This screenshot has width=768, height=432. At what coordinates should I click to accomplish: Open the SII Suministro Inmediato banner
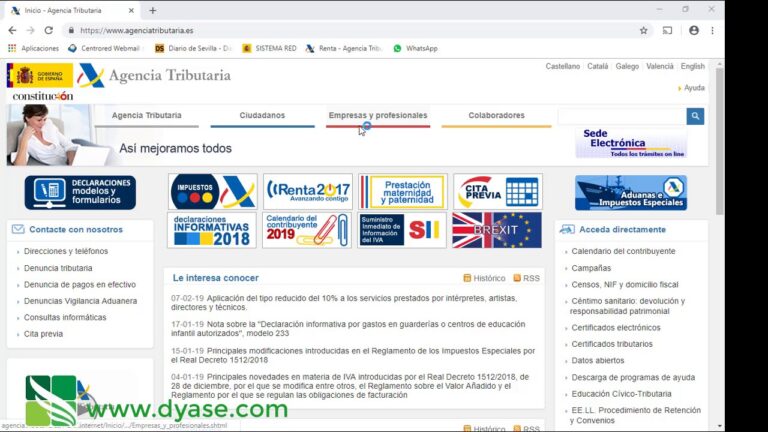click(402, 230)
